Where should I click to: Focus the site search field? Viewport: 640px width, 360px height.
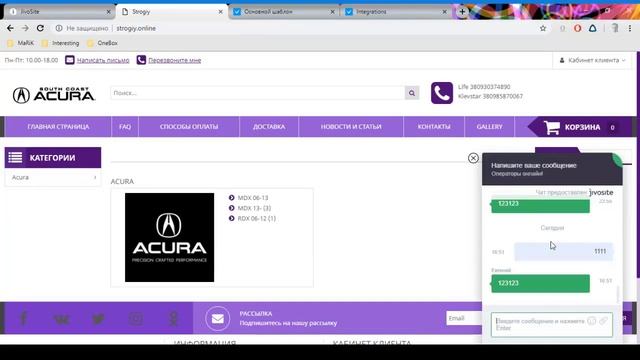click(258, 93)
